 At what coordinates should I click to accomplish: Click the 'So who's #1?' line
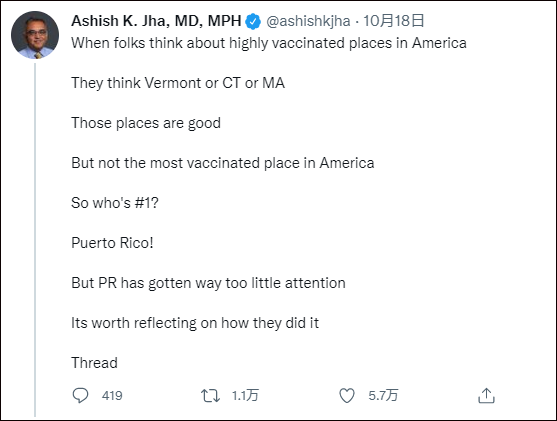115,203
